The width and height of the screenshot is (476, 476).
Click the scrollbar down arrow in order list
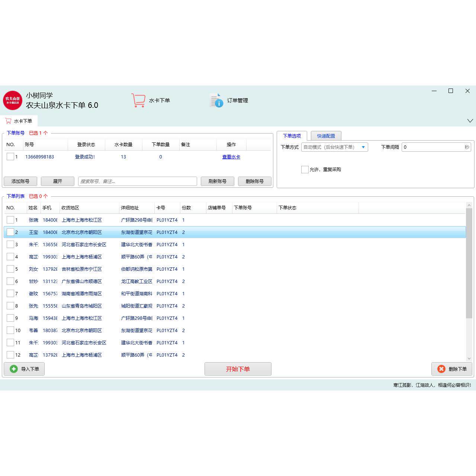(x=469, y=358)
